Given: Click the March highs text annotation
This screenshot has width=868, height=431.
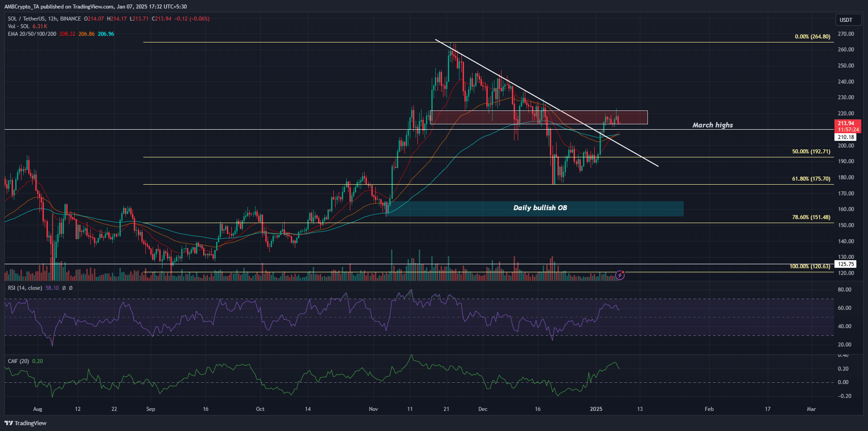Looking at the screenshot, I should coord(713,125).
